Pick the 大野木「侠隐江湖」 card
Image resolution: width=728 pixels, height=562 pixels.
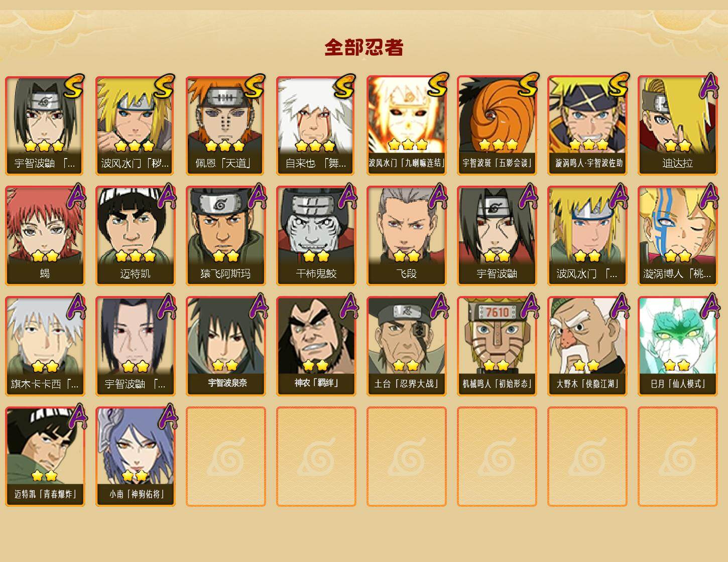[x=587, y=346]
